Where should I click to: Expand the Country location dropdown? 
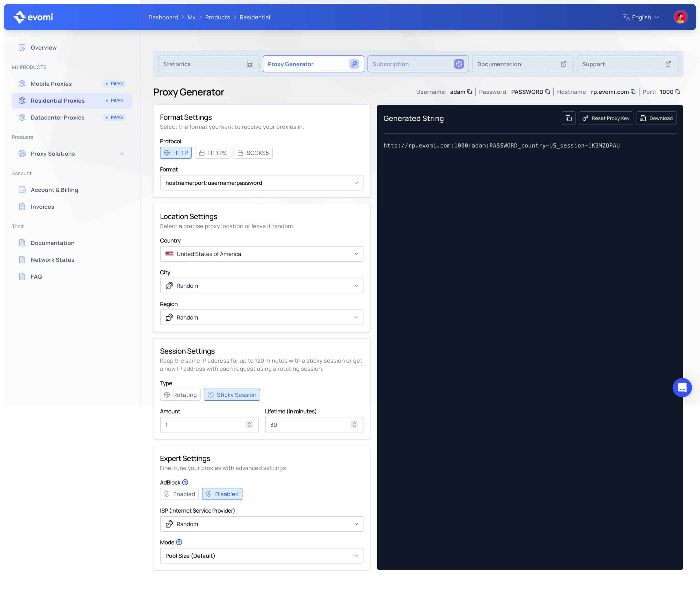[x=262, y=254]
